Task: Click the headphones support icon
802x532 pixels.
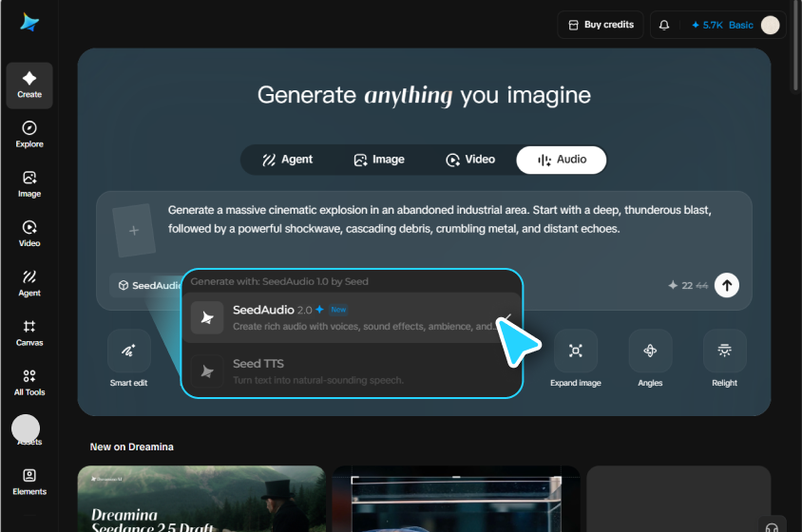Action: (x=772, y=526)
